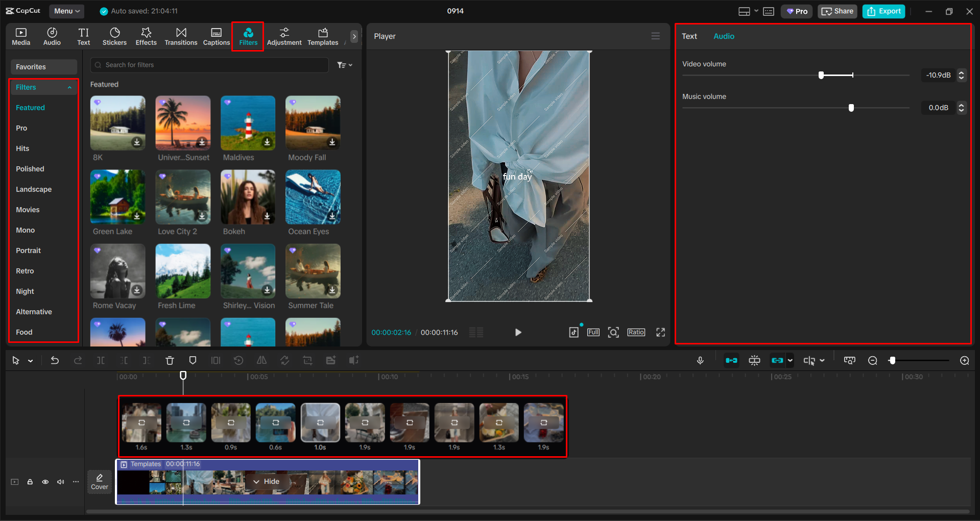Mute the track with speaker icon
Viewport: 980px width, 521px height.
[x=61, y=482]
